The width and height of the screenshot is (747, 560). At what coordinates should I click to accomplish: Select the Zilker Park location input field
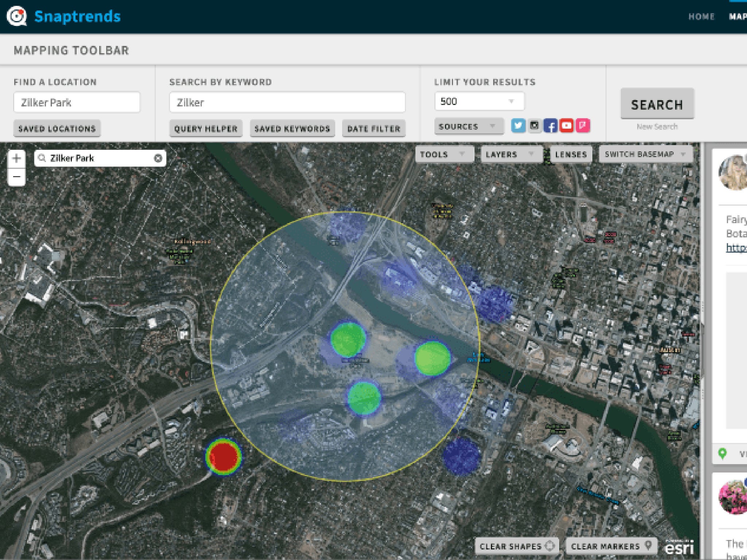[77, 103]
